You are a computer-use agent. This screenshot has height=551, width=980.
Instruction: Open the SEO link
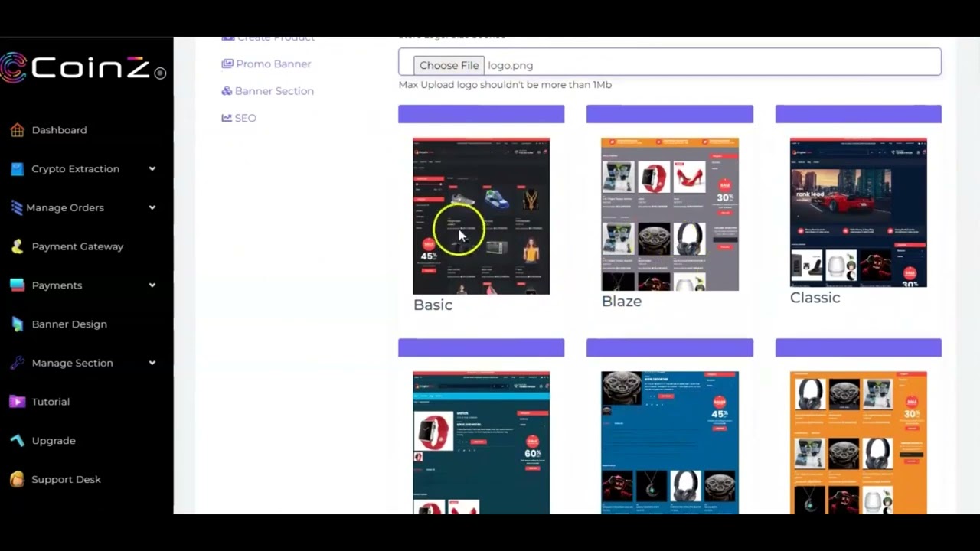point(245,118)
